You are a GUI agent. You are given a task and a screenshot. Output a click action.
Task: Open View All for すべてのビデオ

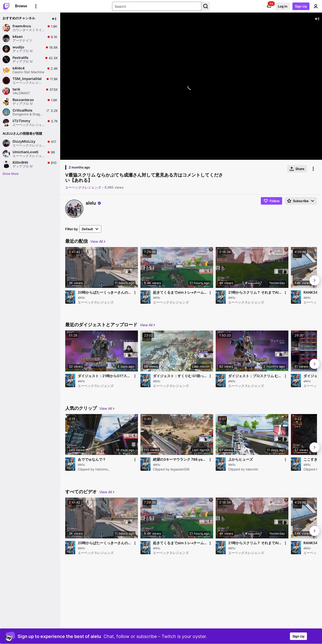[x=107, y=492]
